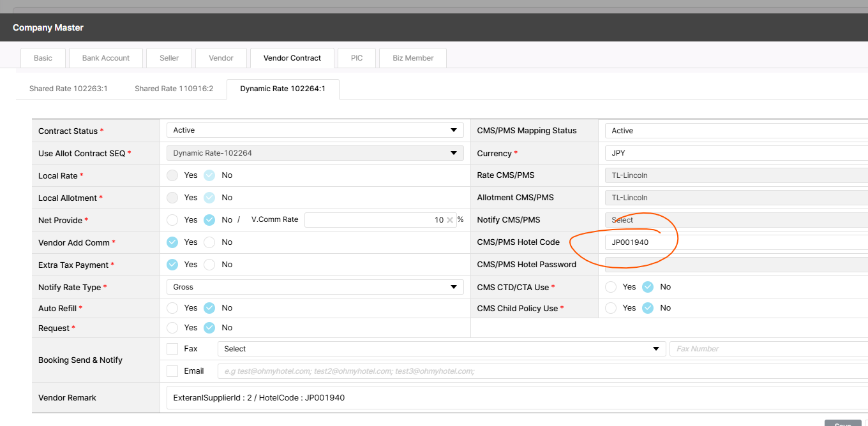This screenshot has height=426, width=868.
Task: Focus the Email address input field
Action: [542, 371]
